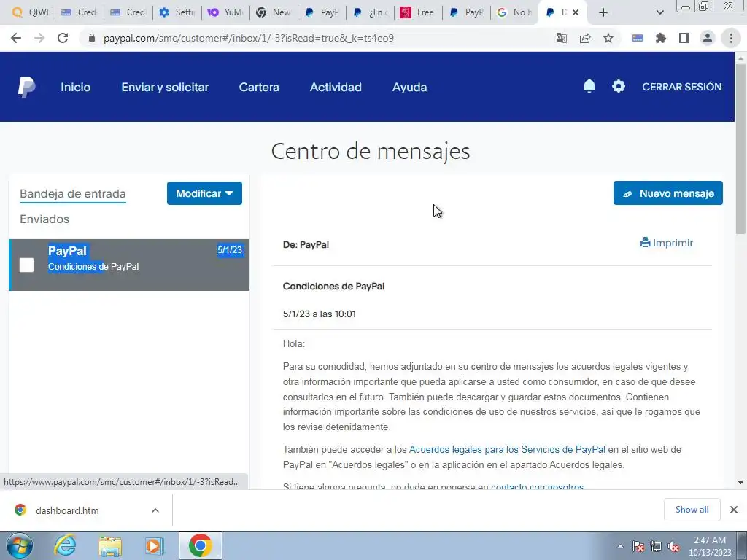Switch to the QIWI browser tab

(x=29, y=12)
